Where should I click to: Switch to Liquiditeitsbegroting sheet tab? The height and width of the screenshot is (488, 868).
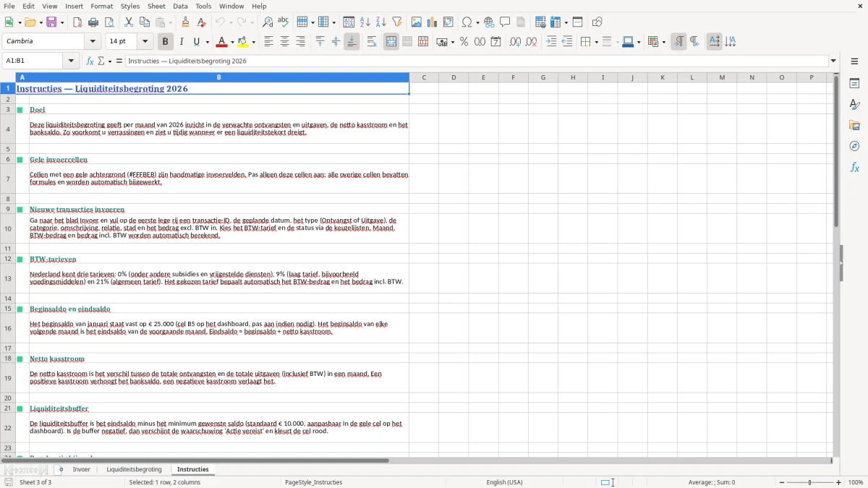(x=134, y=470)
